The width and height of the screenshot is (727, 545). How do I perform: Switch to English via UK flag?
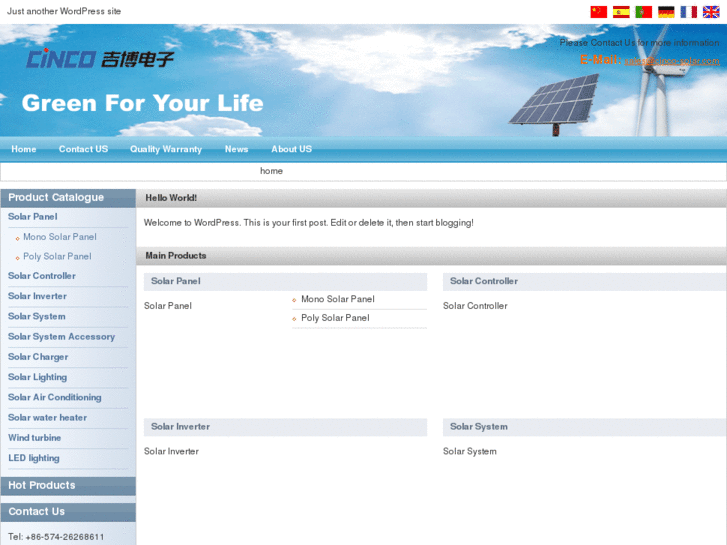pyautogui.click(x=711, y=12)
